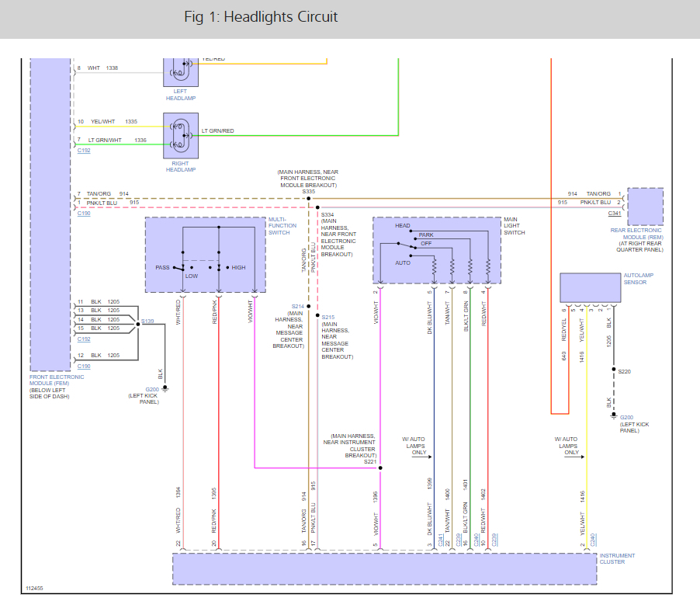Open C239 link beside RED/WHT wire
Image resolution: width=700 pixels, height=615 pixels.
coord(494,540)
